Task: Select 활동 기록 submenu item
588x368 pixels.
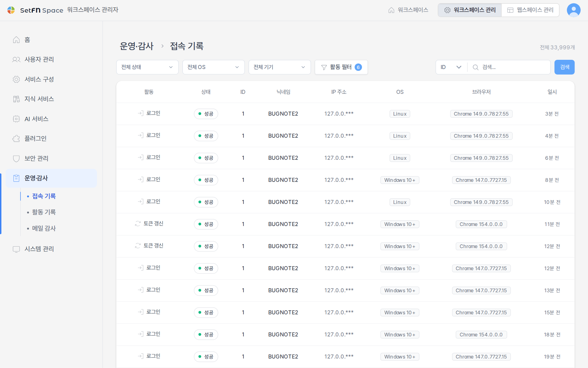Action: (x=44, y=212)
